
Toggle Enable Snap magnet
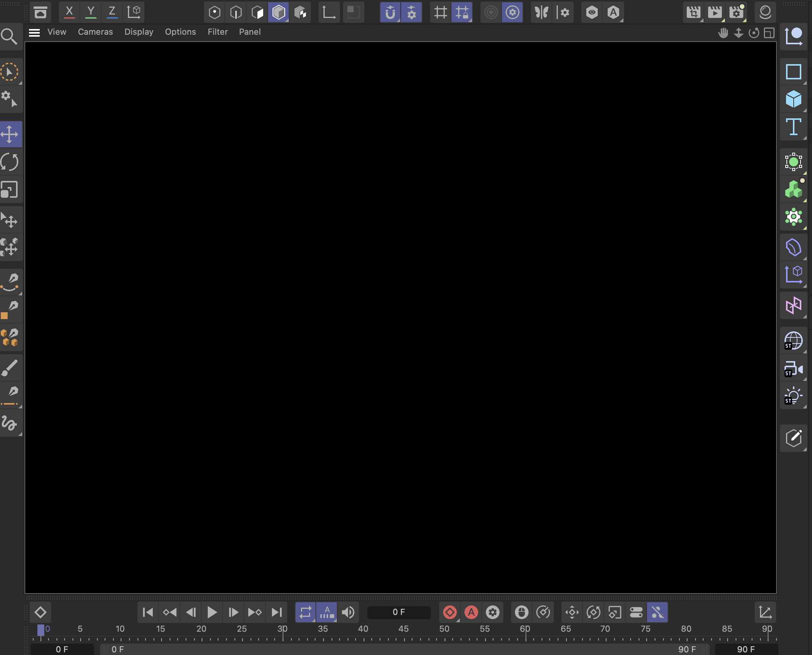coord(390,13)
